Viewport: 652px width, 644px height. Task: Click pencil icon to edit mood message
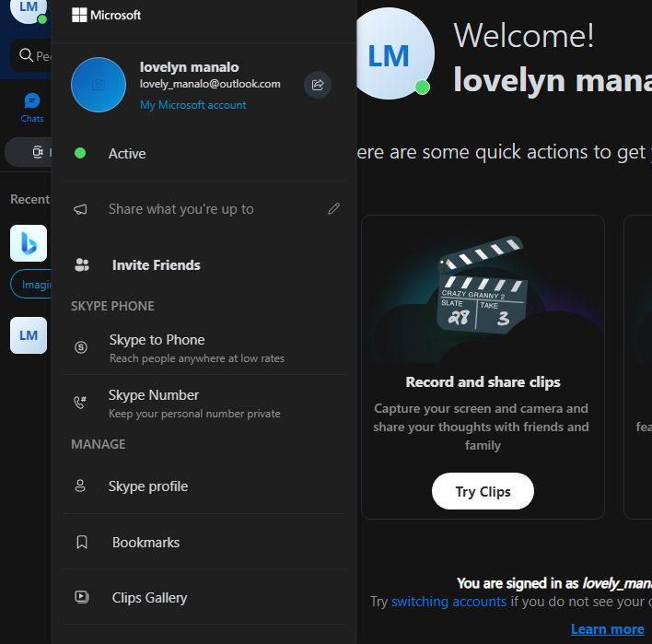click(333, 208)
